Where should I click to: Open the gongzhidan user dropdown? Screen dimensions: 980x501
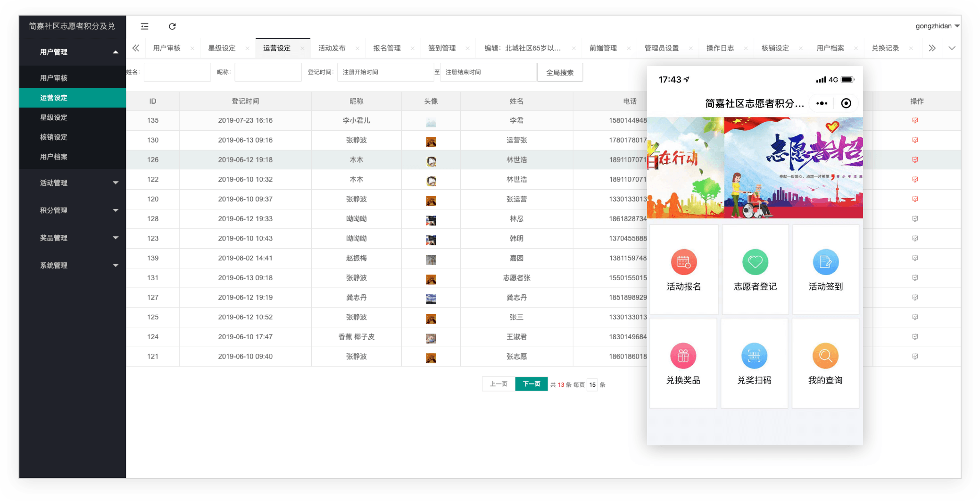point(937,26)
